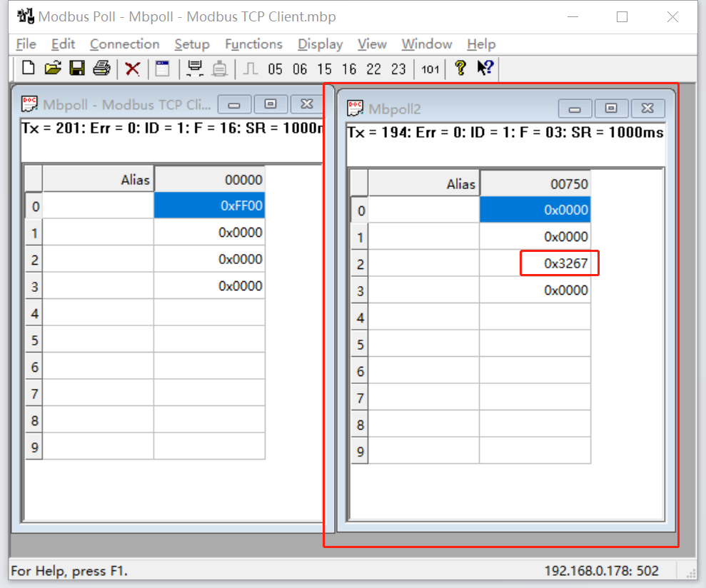The image size is (706, 588).
Task: Click the What's This context help icon
Action: click(485, 69)
